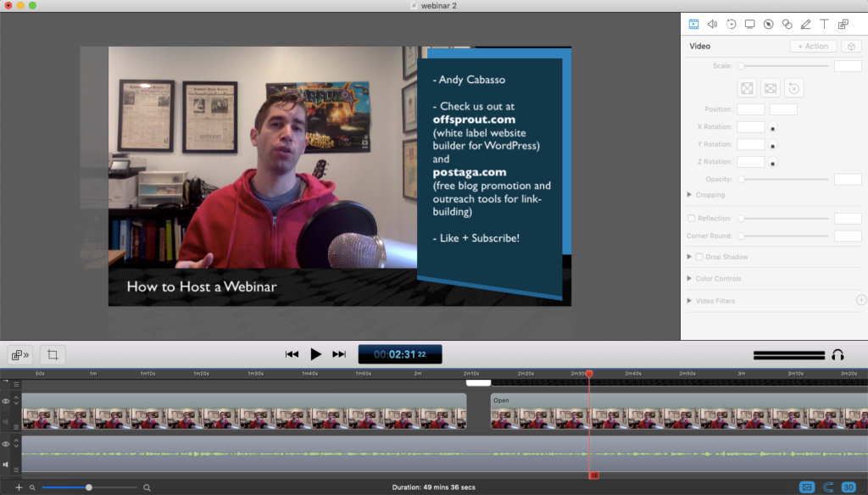868x495 pixels.
Task: Add a video filter with plus icon
Action: coord(861,300)
